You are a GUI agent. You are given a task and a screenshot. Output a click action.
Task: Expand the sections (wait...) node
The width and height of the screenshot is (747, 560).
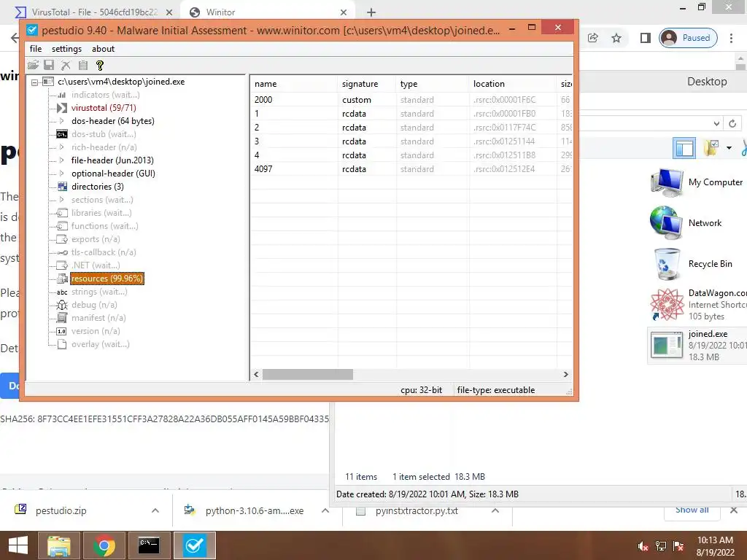click(61, 200)
